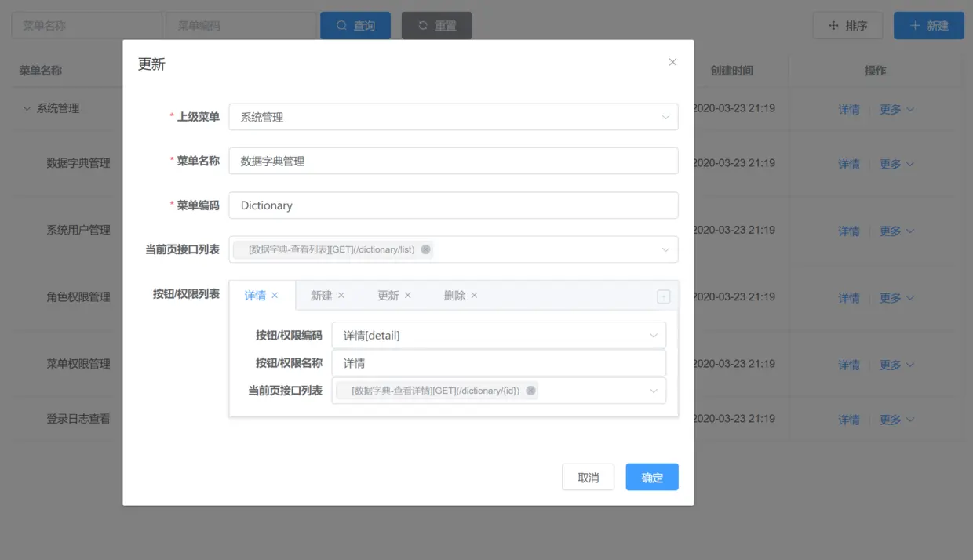The image size is (973, 560).
Task: Open 更多 menu in the 系统管理 row
Action: click(x=897, y=110)
